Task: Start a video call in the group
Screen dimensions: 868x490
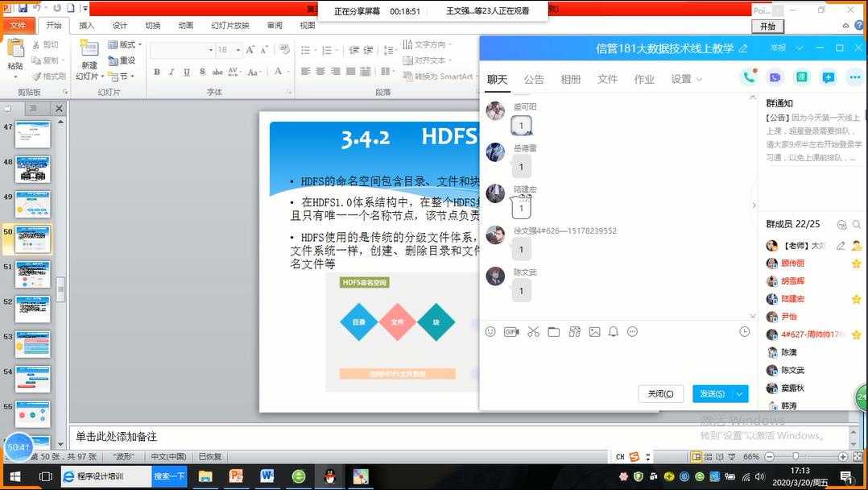Action: click(x=775, y=77)
